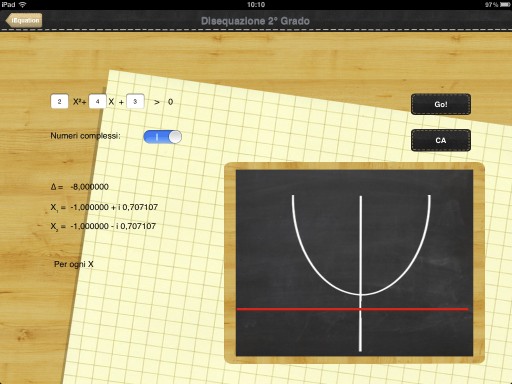
Task: Tap the delta result -8,000000
Action: point(89,187)
